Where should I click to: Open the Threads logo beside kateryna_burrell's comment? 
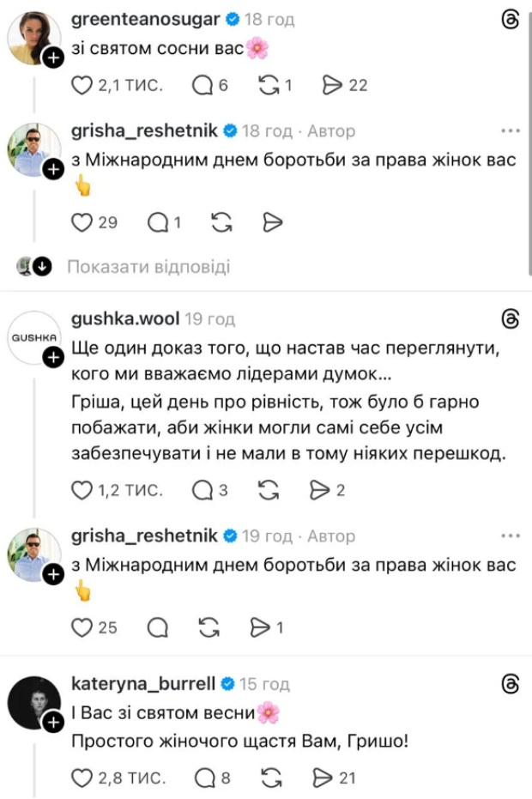[510, 684]
